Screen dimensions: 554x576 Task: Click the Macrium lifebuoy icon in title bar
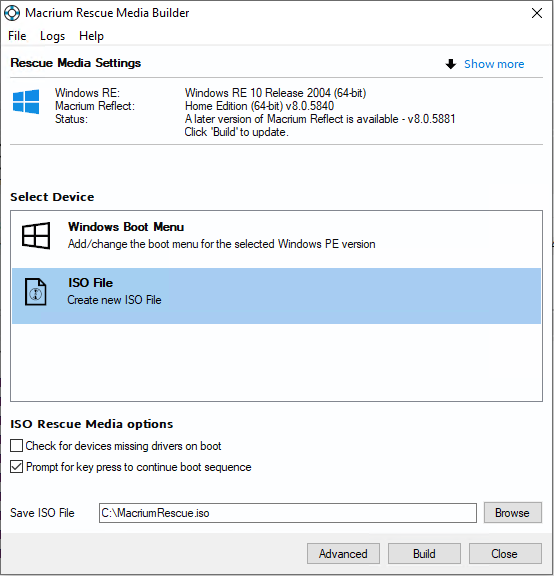pyautogui.click(x=12, y=13)
